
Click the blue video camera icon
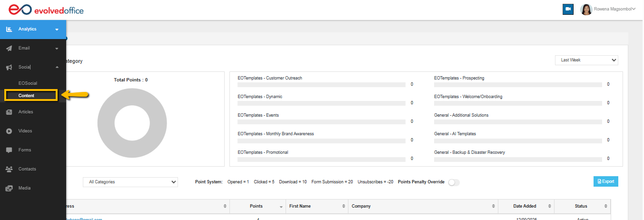click(x=567, y=9)
